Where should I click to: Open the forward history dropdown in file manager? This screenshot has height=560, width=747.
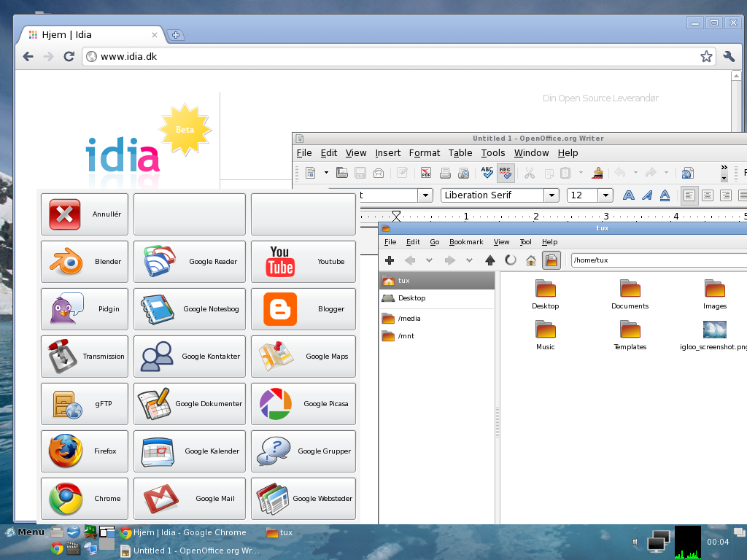click(x=469, y=260)
